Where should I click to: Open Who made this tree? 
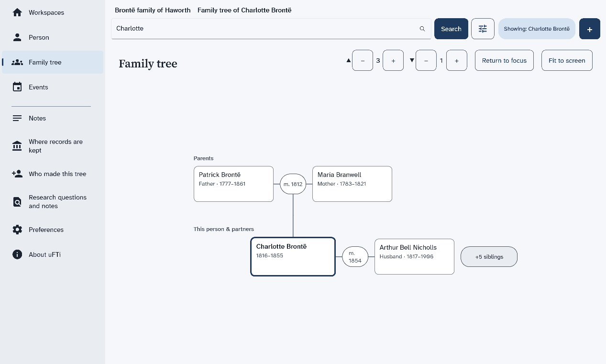pyautogui.click(x=53, y=174)
